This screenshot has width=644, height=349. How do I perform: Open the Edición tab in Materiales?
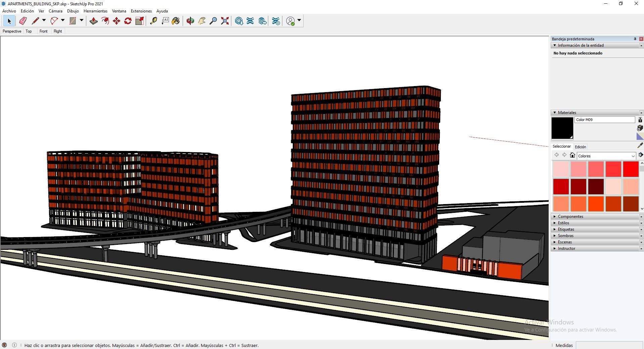coord(580,147)
